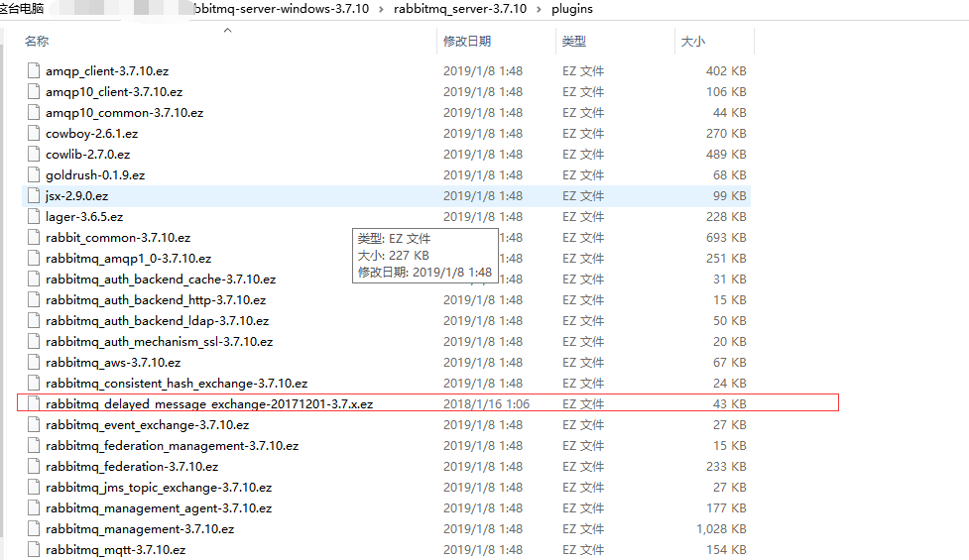Screen dimensions: 969x560
Task: Click file icon of rabbitmq_management_agent-3.7.10.ez
Action: (x=34, y=508)
